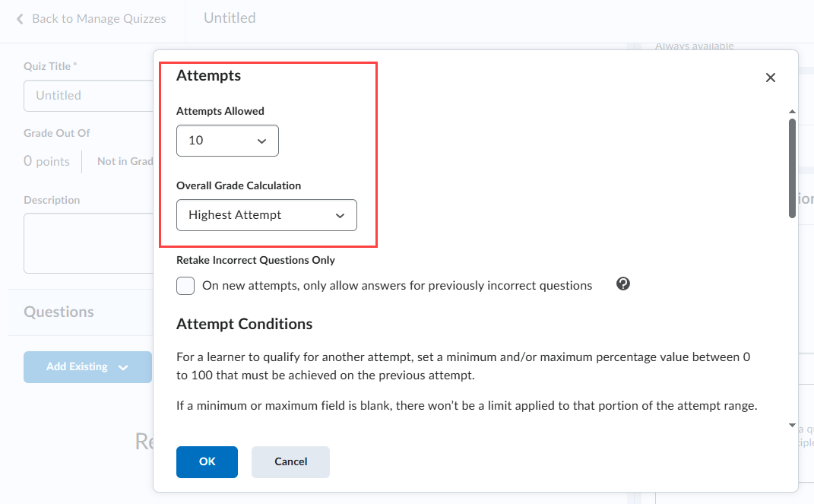The width and height of the screenshot is (814, 504).
Task: Click the Cancel button
Action: (x=290, y=461)
